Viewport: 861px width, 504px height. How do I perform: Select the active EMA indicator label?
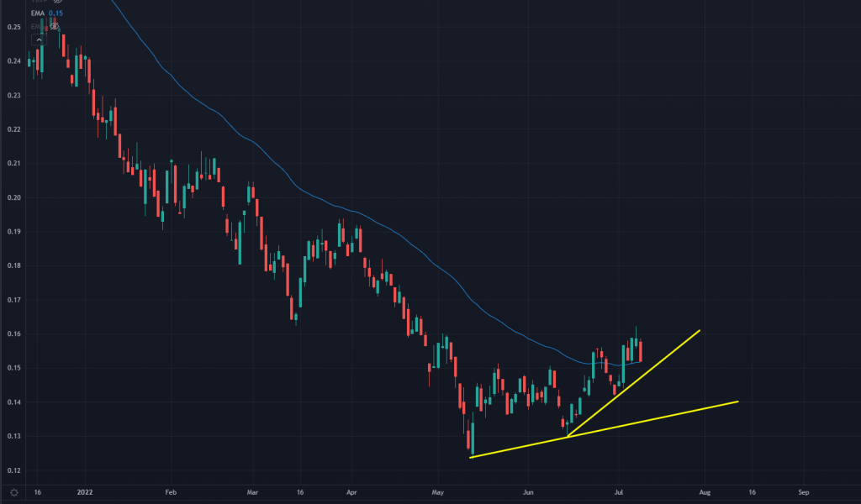coord(37,13)
